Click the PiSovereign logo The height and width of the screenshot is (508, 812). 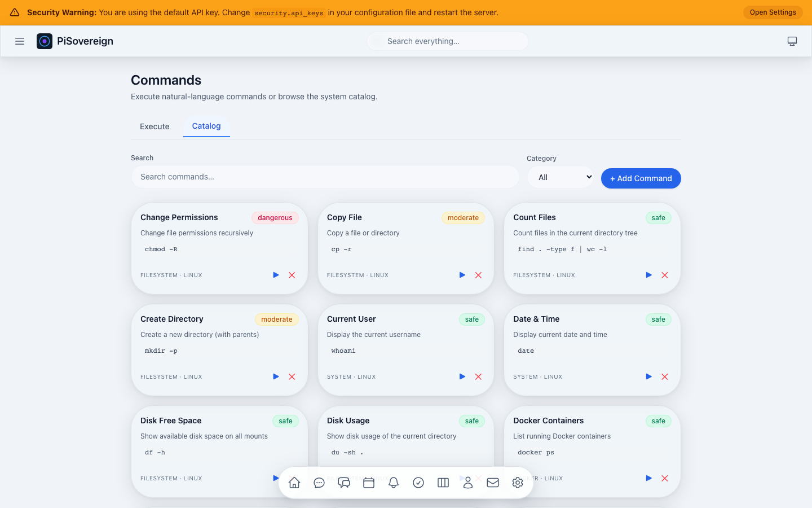pos(74,41)
